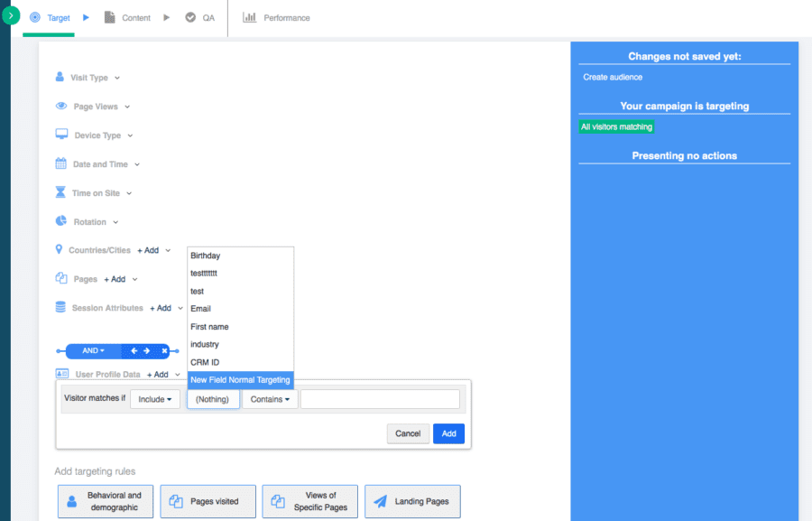The width and height of the screenshot is (812, 521).
Task: Select Views of Specific Pages rule
Action: coord(309,501)
